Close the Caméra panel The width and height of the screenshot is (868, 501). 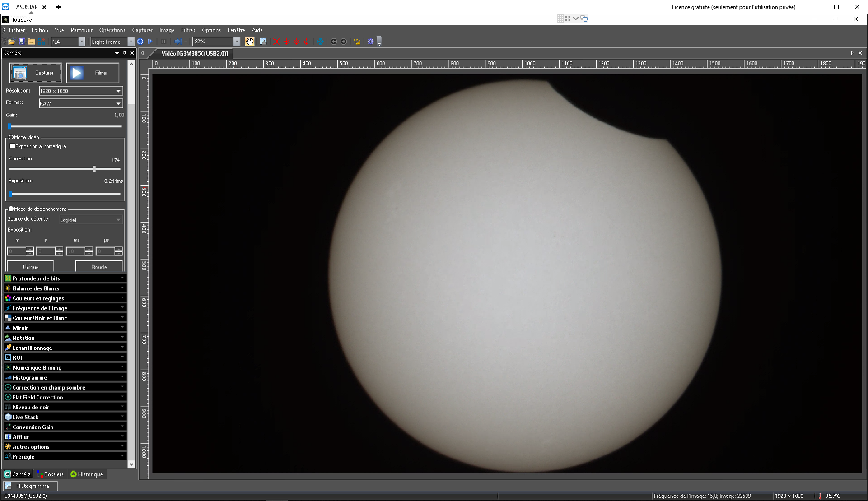click(x=132, y=53)
